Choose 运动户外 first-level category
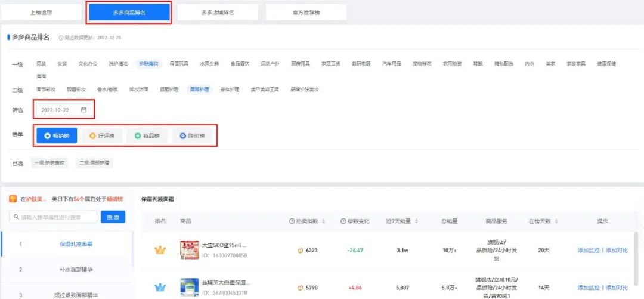 point(270,64)
